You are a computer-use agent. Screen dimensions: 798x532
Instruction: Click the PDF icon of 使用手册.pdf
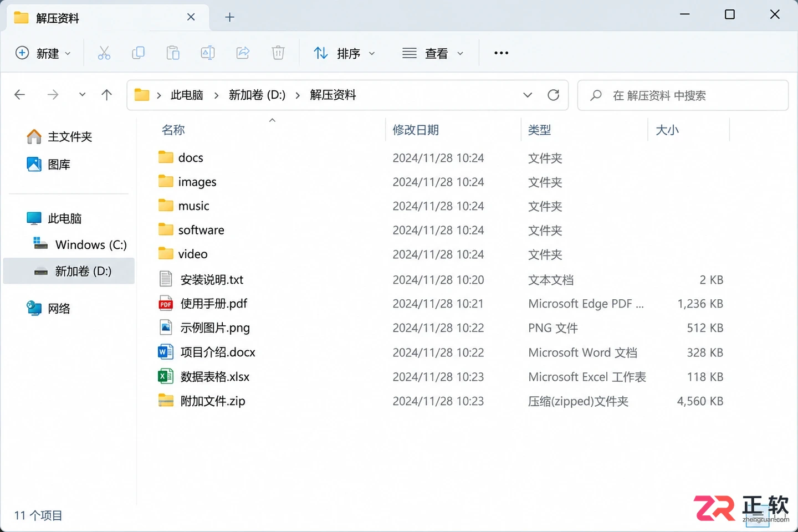pos(166,304)
